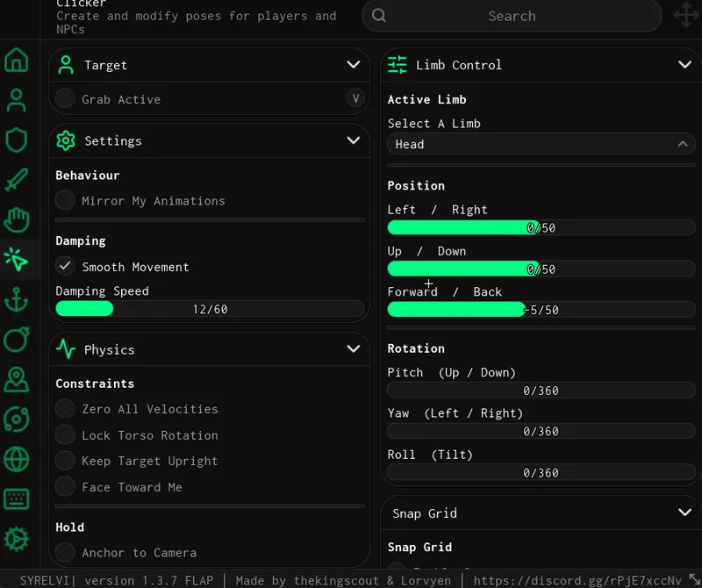
Task: Click the Limb Control header title
Action: 459,65
